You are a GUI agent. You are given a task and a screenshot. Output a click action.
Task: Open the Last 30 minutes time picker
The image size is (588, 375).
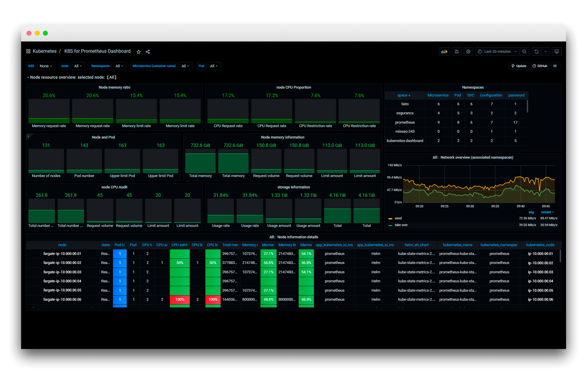tap(497, 52)
